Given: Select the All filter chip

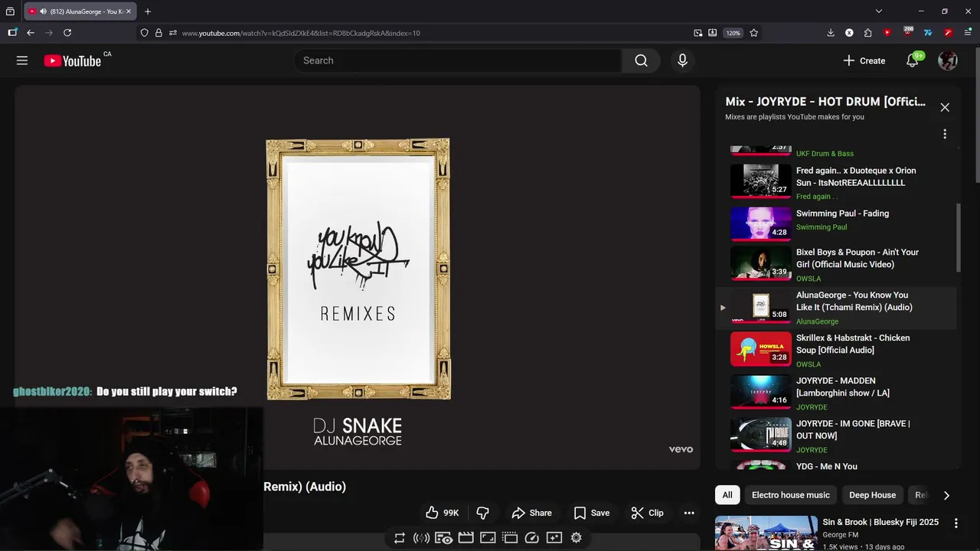Looking at the screenshot, I should pos(727,495).
